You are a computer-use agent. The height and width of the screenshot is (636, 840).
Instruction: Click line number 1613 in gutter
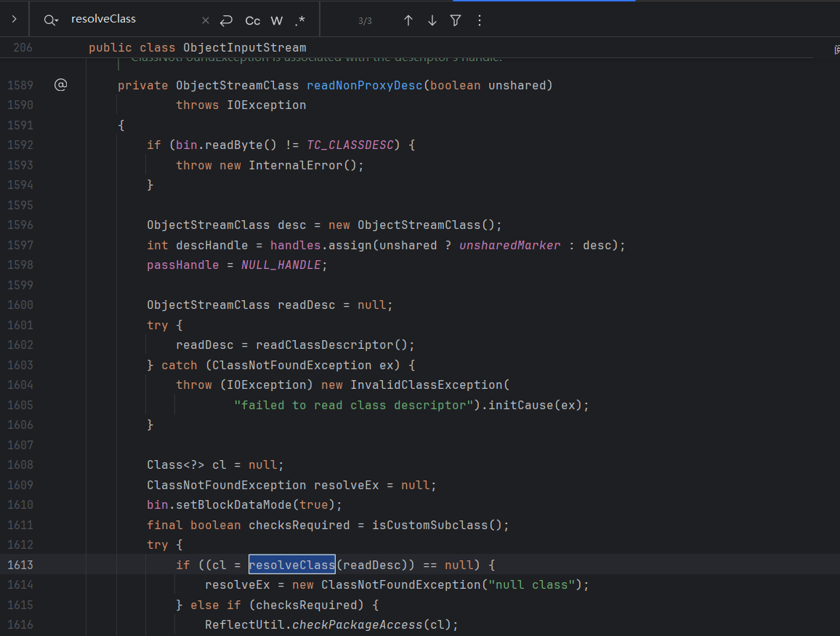click(x=20, y=565)
